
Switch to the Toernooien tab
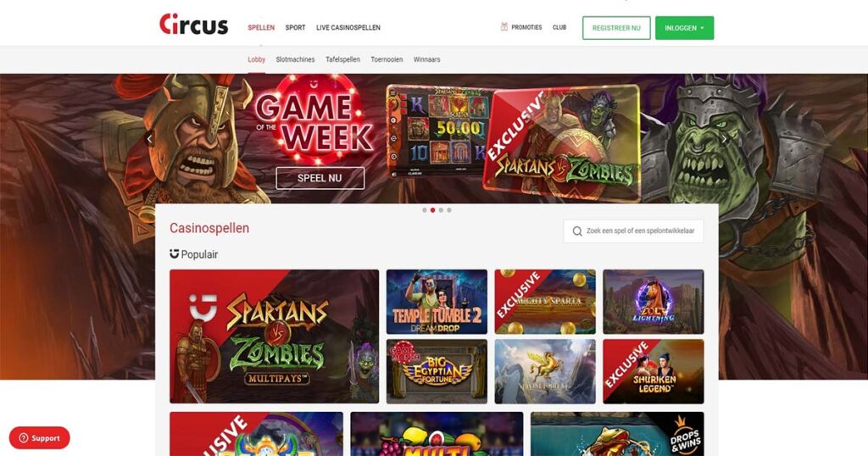coord(387,59)
